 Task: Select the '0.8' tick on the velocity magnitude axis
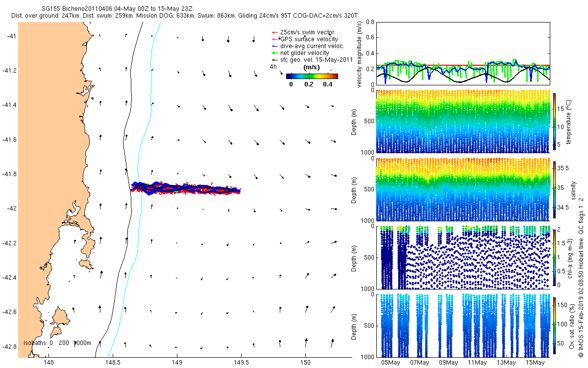click(370, 23)
